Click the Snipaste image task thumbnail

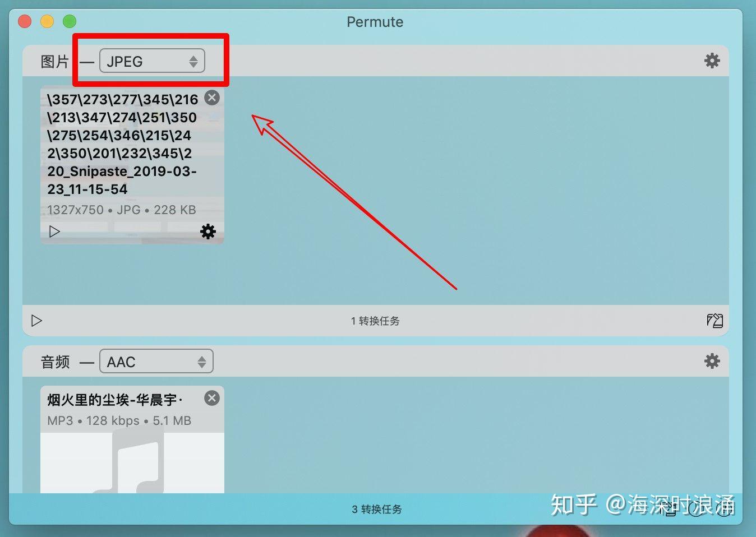click(x=132, y=163)
